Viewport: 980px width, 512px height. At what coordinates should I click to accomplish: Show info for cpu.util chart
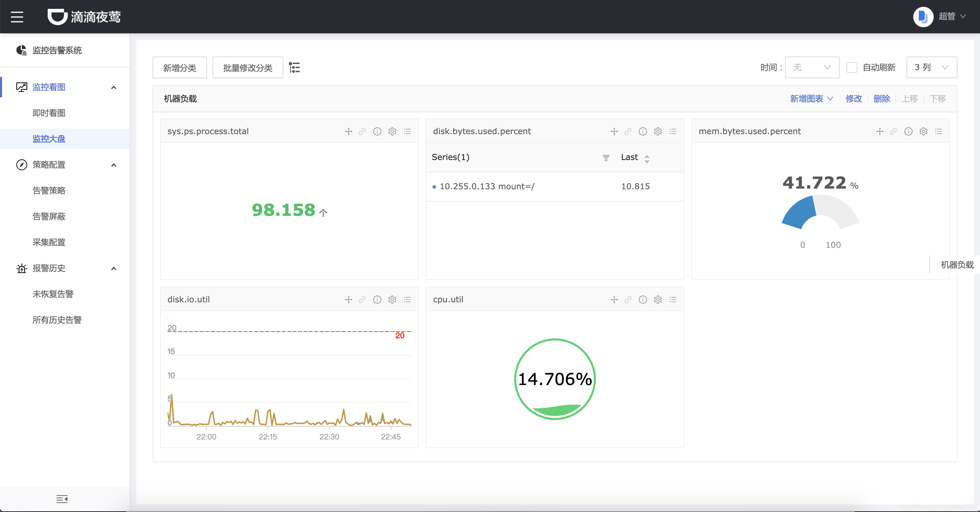(x=643, y=299)
